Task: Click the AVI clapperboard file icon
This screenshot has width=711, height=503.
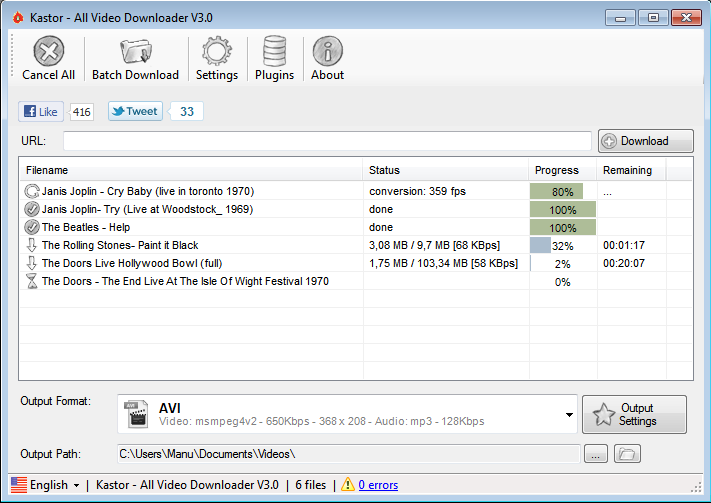Action: [x=136, y=414]
